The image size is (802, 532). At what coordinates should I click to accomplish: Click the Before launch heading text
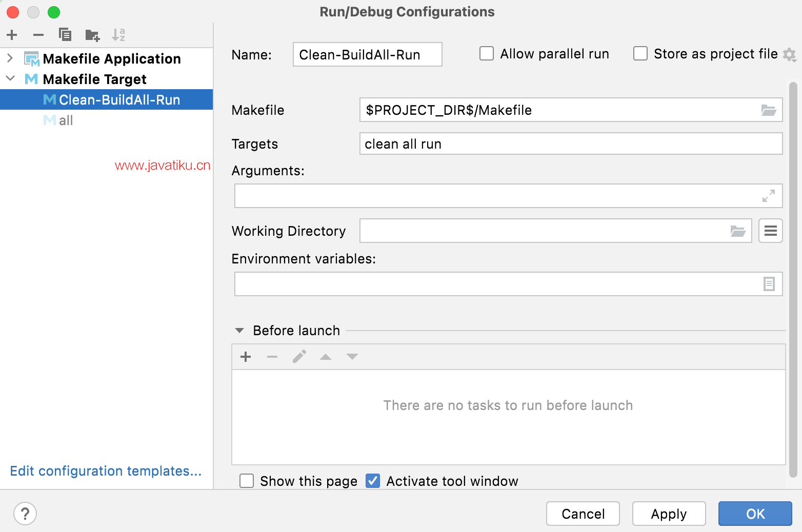click(x=296, y=331)
